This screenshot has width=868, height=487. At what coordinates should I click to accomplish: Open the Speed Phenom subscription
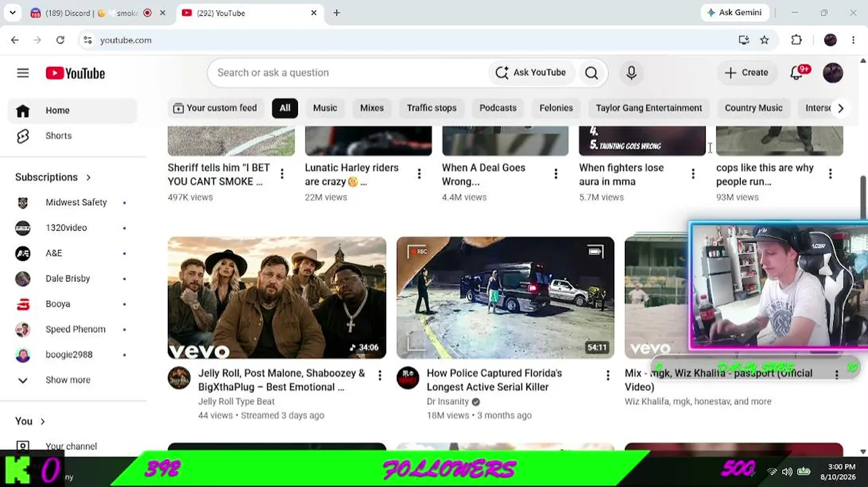pos(72,329)
